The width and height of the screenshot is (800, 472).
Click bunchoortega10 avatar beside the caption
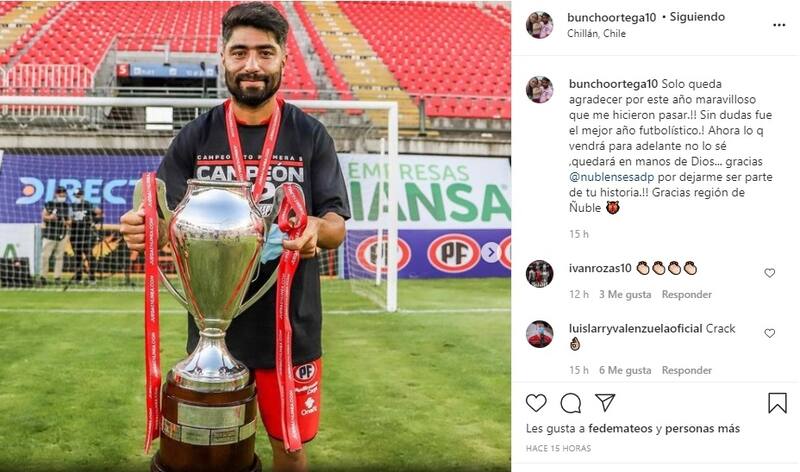click(x=539, y=90)
